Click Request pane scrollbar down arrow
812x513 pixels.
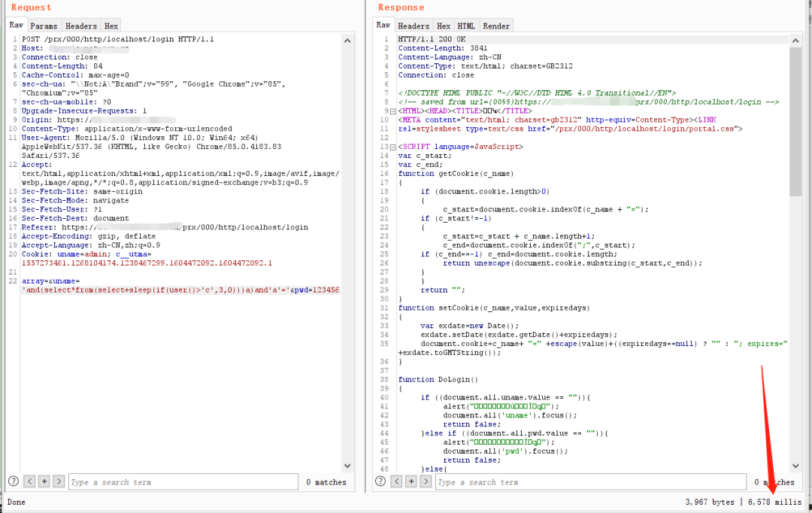click(347, 466)
